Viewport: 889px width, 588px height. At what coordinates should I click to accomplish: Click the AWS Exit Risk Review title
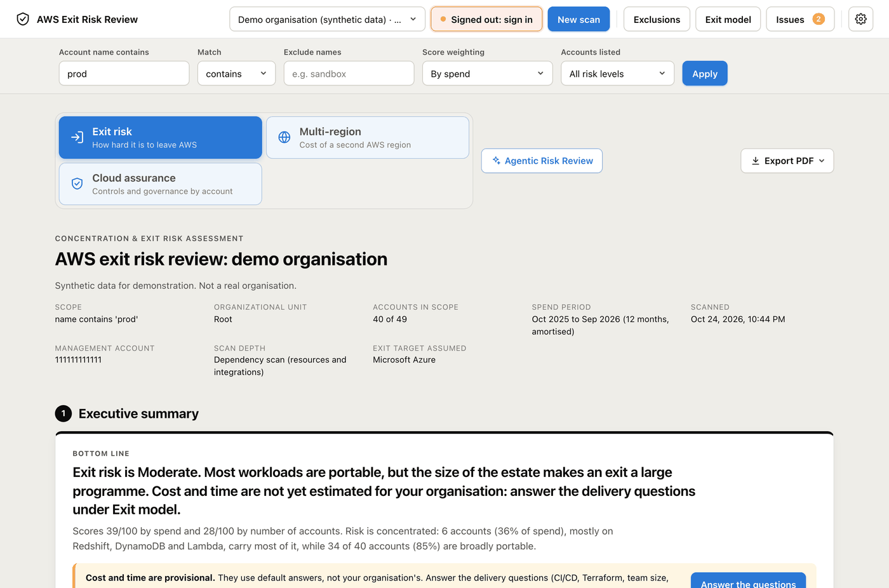[x=87, y=19]
